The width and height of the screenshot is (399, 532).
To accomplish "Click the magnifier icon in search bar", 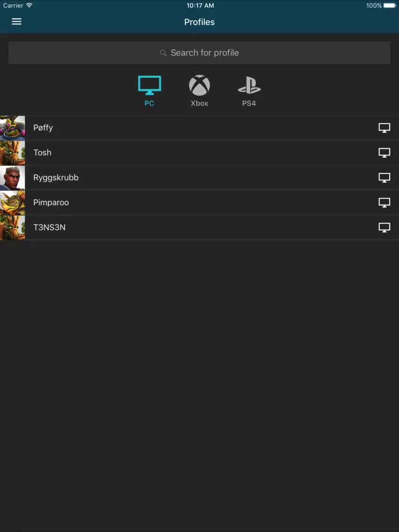I will click(163, 53).
